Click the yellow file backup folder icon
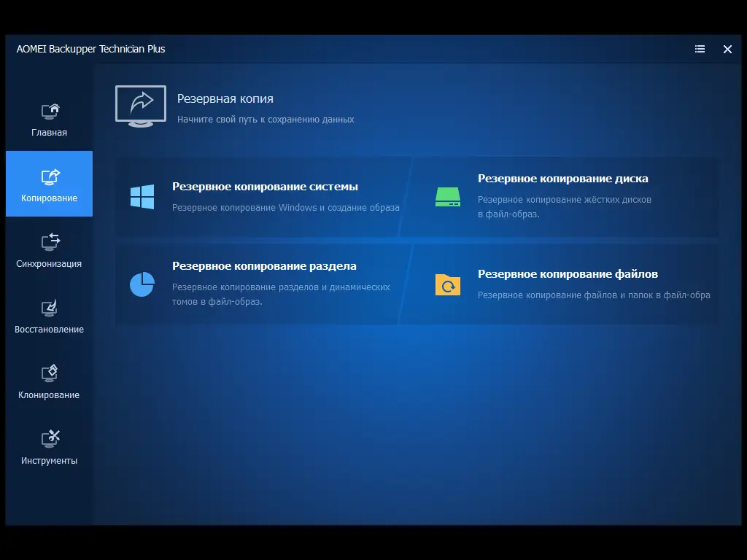Viewport: 747px width, 560px height. [x=447, y=284]
